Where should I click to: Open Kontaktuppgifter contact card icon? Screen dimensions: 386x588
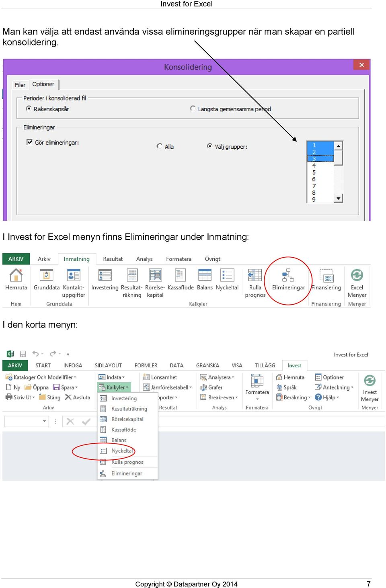pos(74,275)
